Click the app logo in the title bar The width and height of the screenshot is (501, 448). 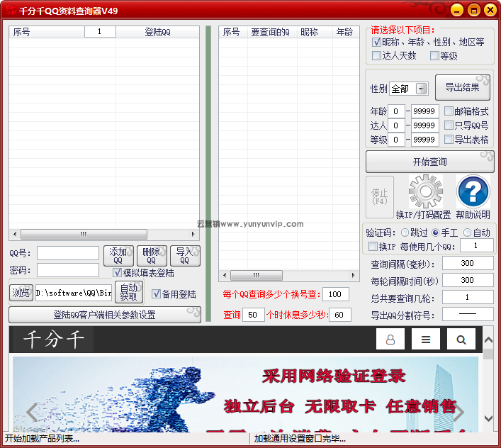11,10
